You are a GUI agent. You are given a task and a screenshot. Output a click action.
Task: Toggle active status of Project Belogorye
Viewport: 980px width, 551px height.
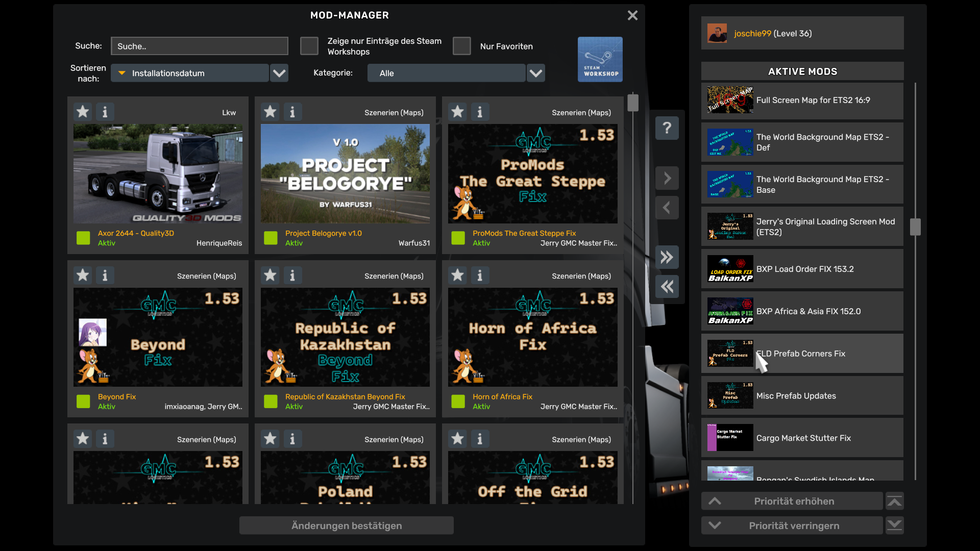(271, 238)
